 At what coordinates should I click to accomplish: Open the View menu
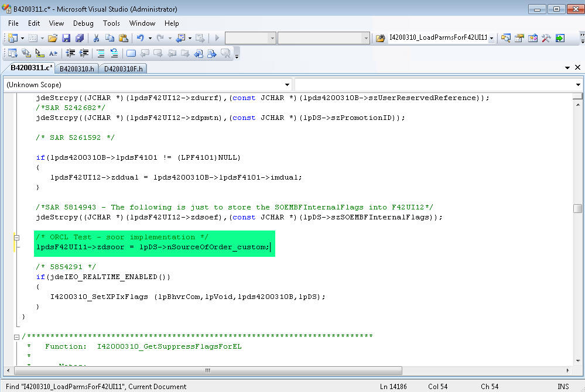pyautogui.click(x=56, y=23)
